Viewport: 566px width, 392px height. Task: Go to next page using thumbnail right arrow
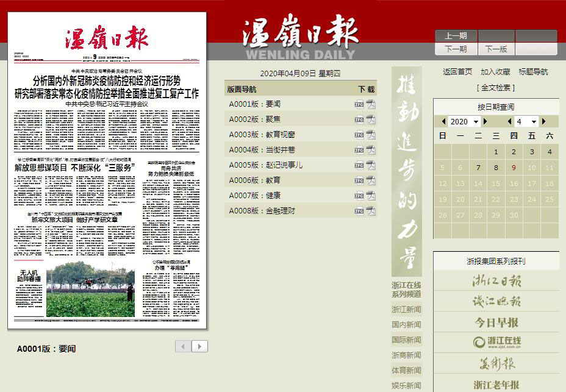tap(199, 346)
